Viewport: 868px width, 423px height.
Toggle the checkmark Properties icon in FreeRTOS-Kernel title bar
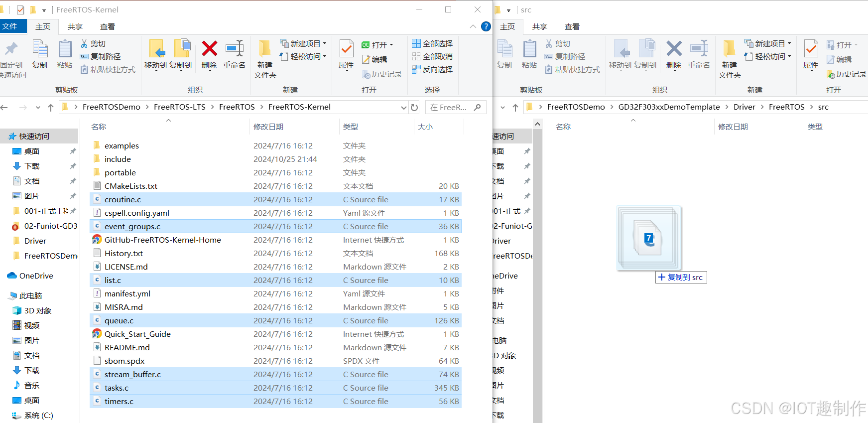point(20,9)
